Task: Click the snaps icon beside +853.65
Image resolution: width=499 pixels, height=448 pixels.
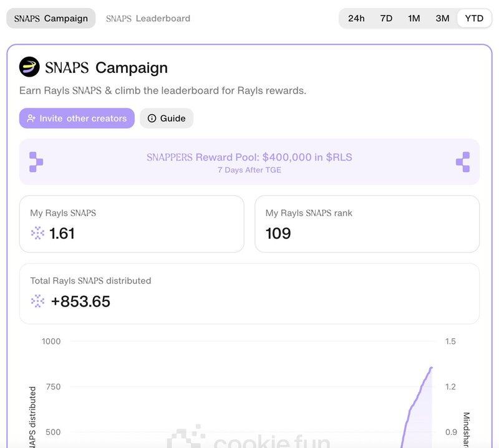Action: point(37,301)
